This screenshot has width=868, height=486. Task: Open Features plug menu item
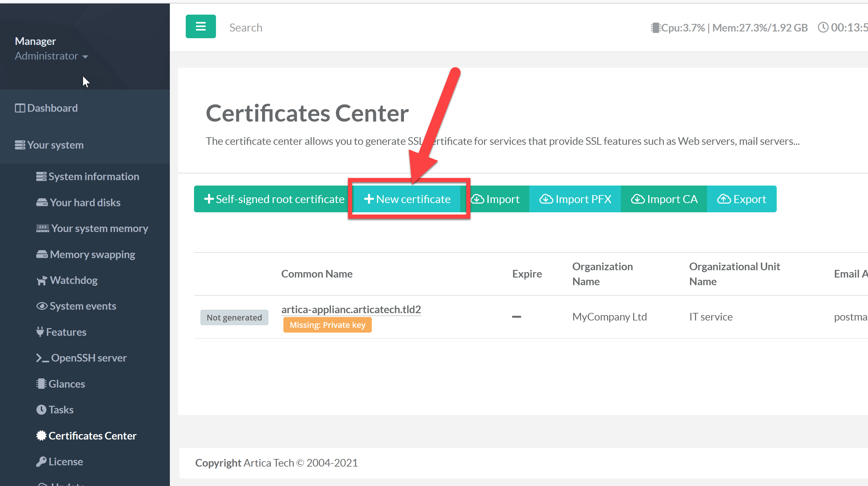pos(66,332)
